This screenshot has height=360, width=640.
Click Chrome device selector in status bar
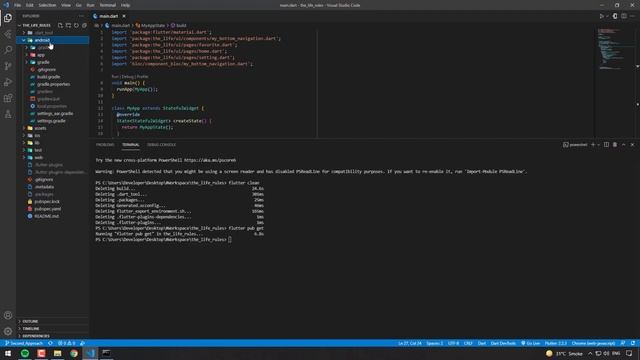593,343
